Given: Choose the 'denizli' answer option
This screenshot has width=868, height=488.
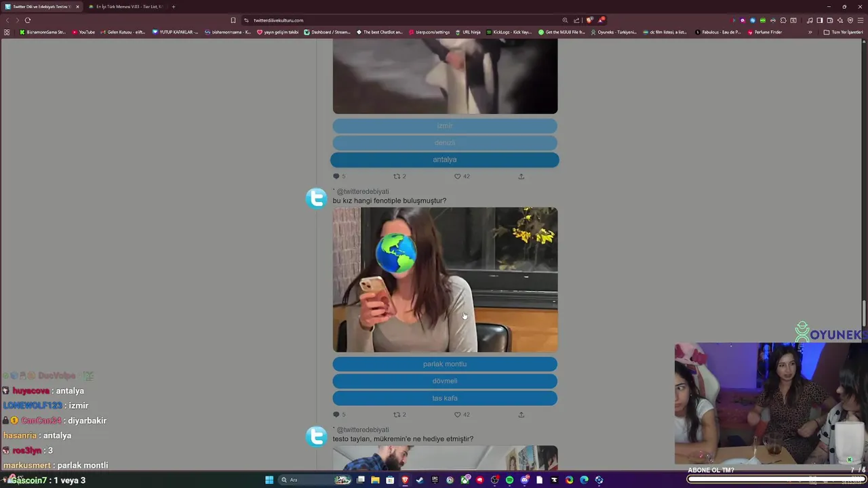Looking at the screenshot, I should (445, 142).
